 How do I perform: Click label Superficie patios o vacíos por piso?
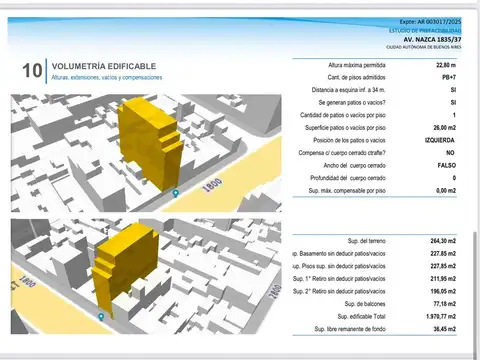(345, 128)
